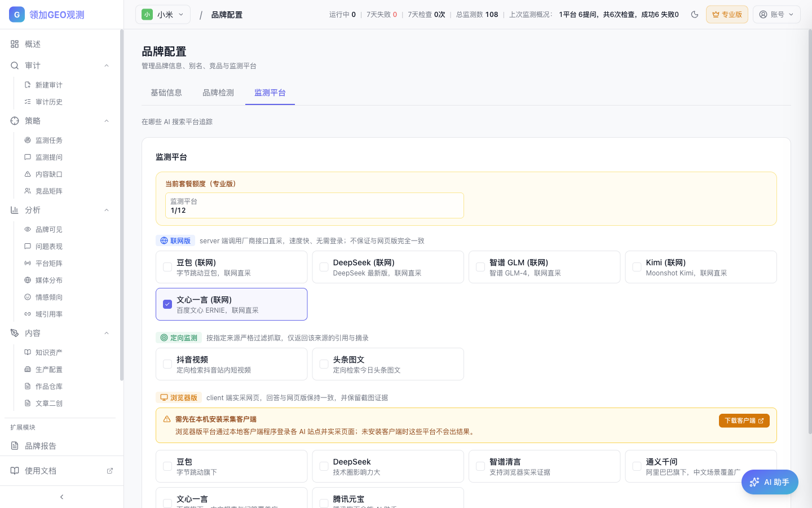Click the 联网版 category badge
The image size is (812, 508).
[x=175, y=240]
